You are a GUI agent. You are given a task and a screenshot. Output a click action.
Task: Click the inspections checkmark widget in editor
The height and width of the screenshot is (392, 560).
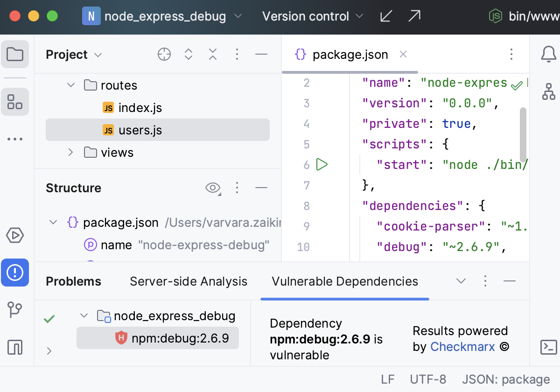tap(517, 85)
